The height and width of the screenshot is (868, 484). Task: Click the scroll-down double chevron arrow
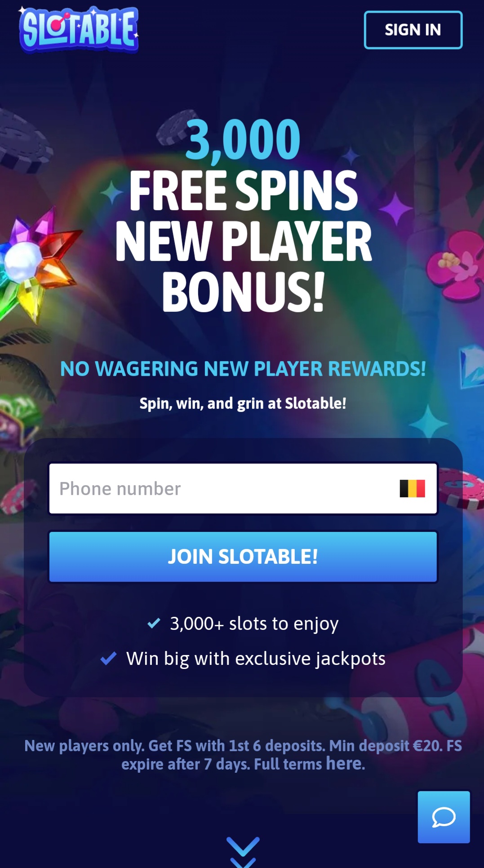click(x=243, y=851)
